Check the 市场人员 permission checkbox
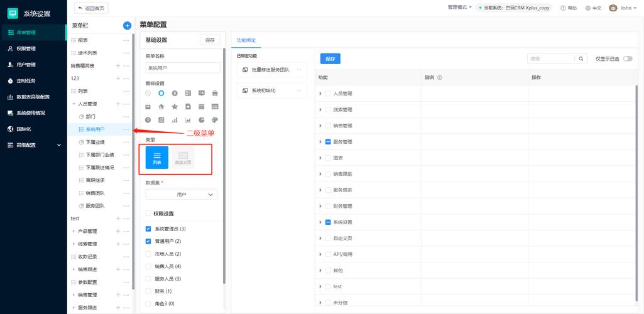The height and width of the screenshot is (314, 644). click(x=148, y=254)
